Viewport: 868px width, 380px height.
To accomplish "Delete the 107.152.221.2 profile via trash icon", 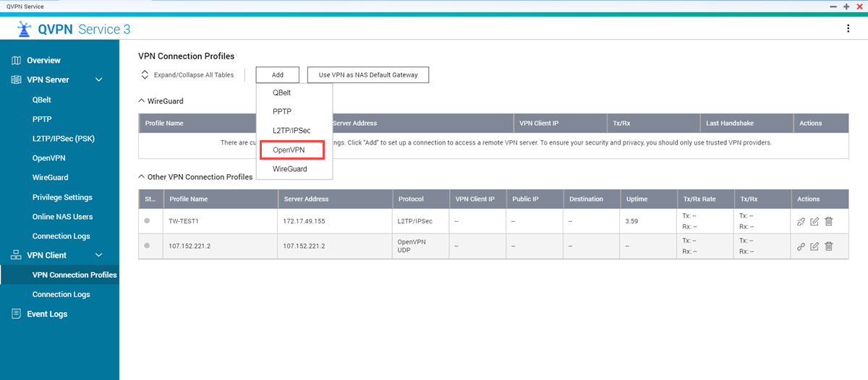I will (x=829, y=246).
